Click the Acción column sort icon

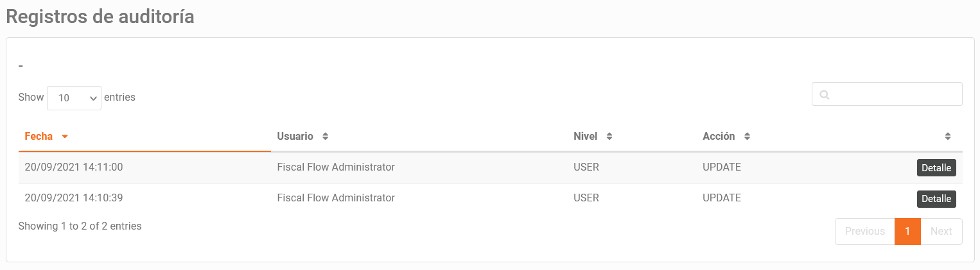pos(747,137)
